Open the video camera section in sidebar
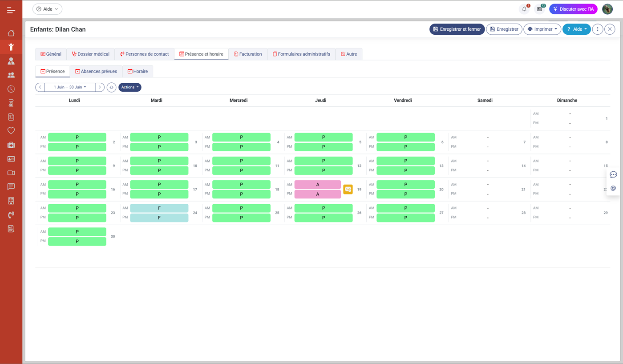The image size is (623, 364). (11, 173)
